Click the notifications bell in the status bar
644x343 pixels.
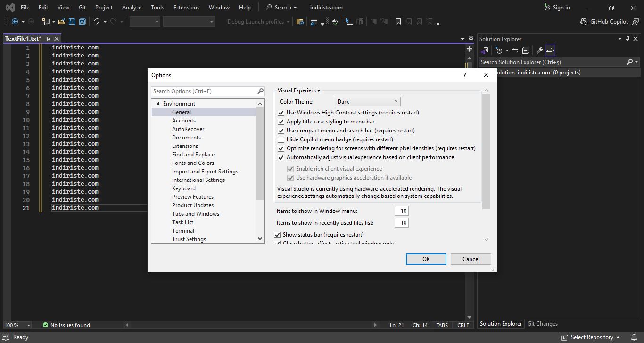634,337
